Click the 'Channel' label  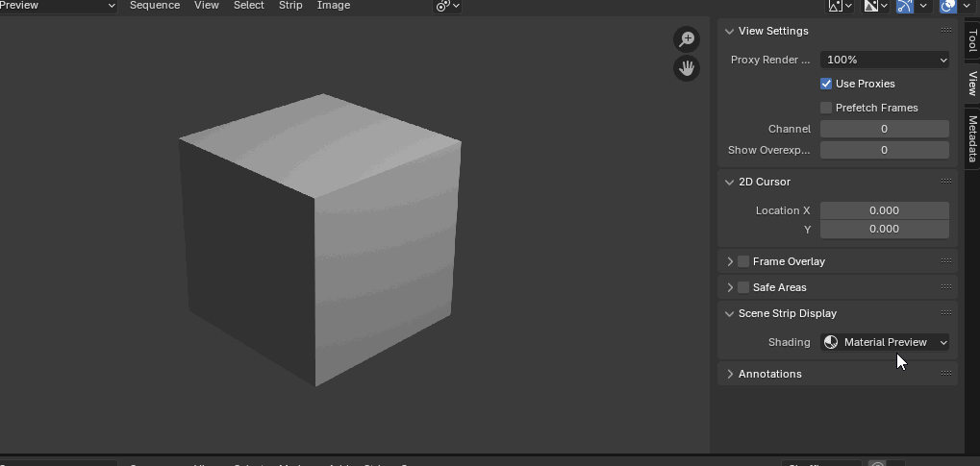tap(790, 129)
